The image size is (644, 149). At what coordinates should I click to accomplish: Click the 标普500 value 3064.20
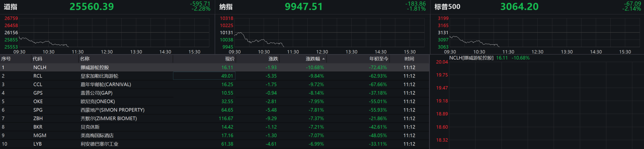(x=519, y=7)
